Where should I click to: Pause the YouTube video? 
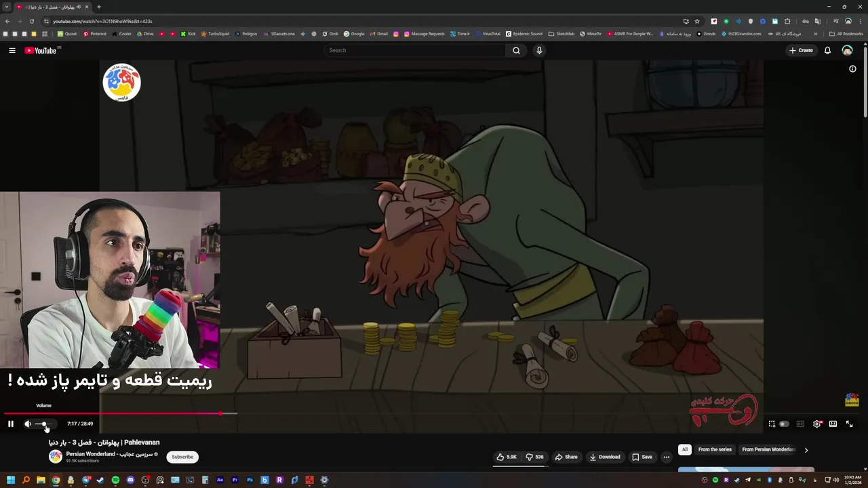(11, 424)
